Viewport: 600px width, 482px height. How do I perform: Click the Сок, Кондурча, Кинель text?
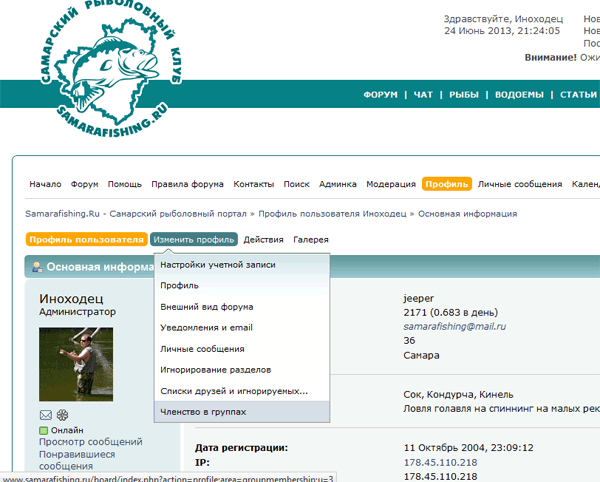click(458, 394)
